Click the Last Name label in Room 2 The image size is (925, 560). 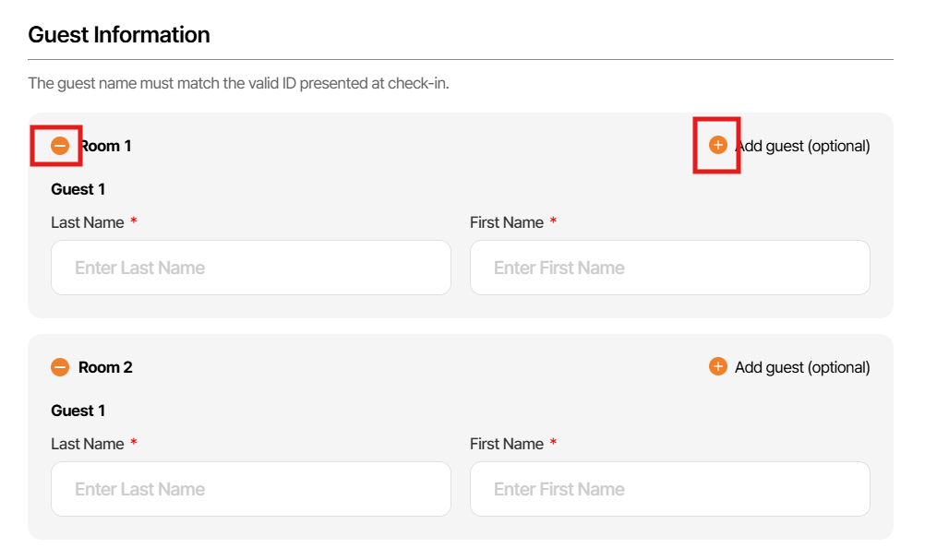point(88,444)
